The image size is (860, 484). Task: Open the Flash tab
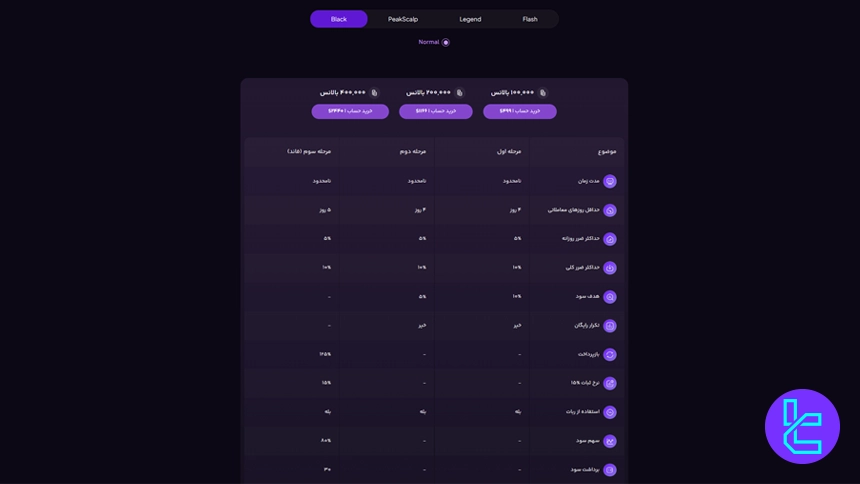pyautogui.click(x=530, y=19)
